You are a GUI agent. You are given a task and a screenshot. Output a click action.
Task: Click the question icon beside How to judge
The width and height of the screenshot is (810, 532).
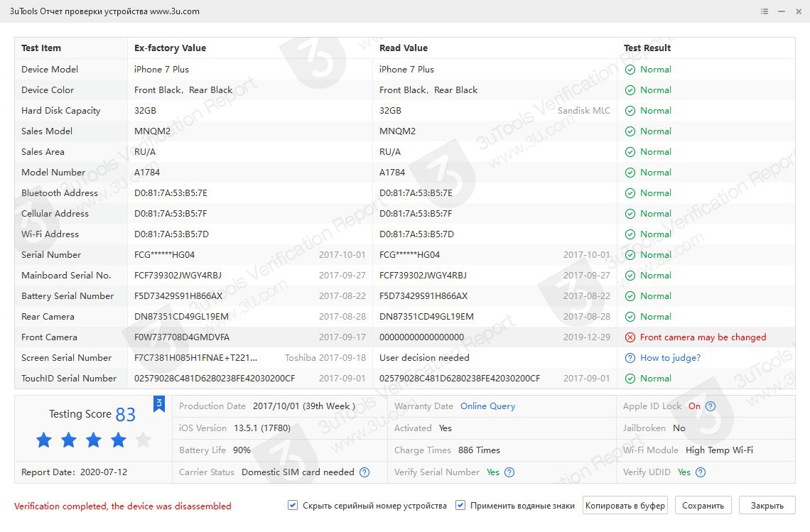click(x=630, y=358)
